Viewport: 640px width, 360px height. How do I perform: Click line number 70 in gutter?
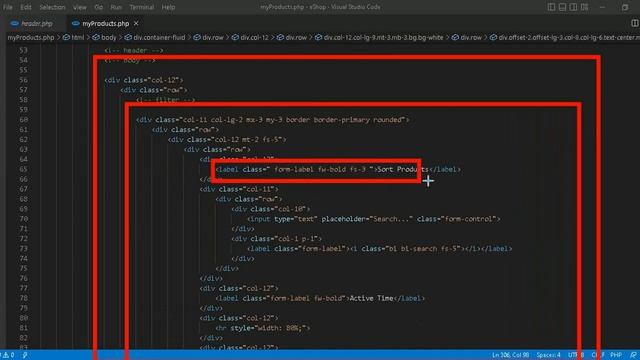[x=24, y=219]
